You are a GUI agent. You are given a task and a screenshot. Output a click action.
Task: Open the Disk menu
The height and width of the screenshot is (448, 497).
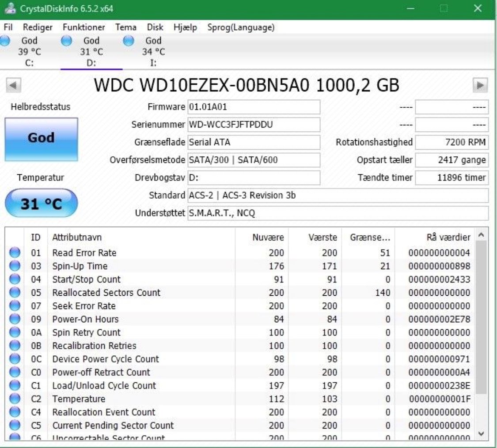click(155, 27)
